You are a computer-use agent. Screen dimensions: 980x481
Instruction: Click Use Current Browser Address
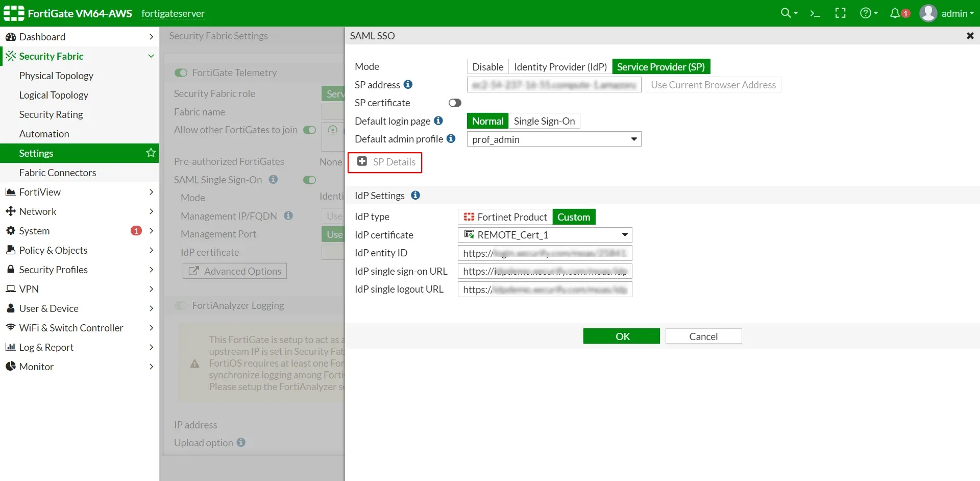[x=713, y=85]
